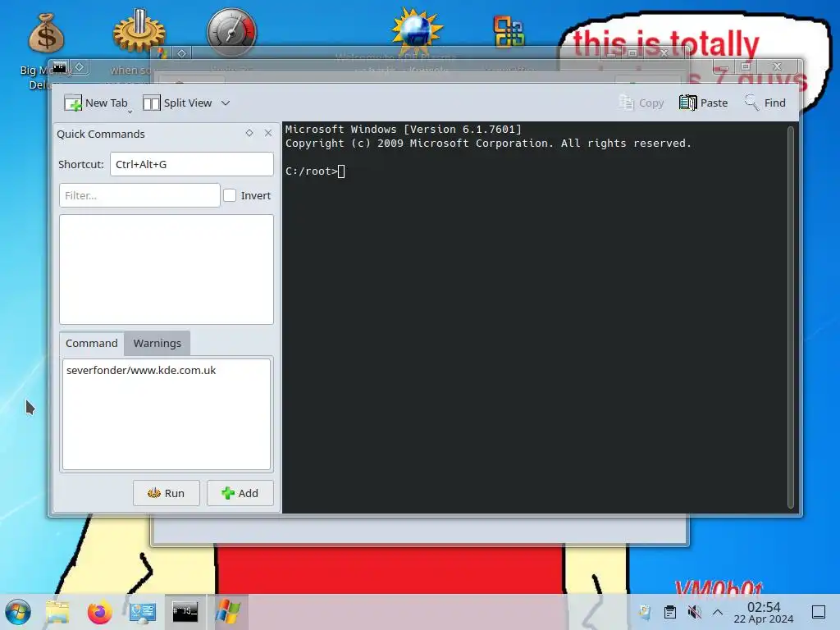Viewport: 840px width, 630px height.
Task: Expand hidden system tray icons
Action: tap(718, 612)
